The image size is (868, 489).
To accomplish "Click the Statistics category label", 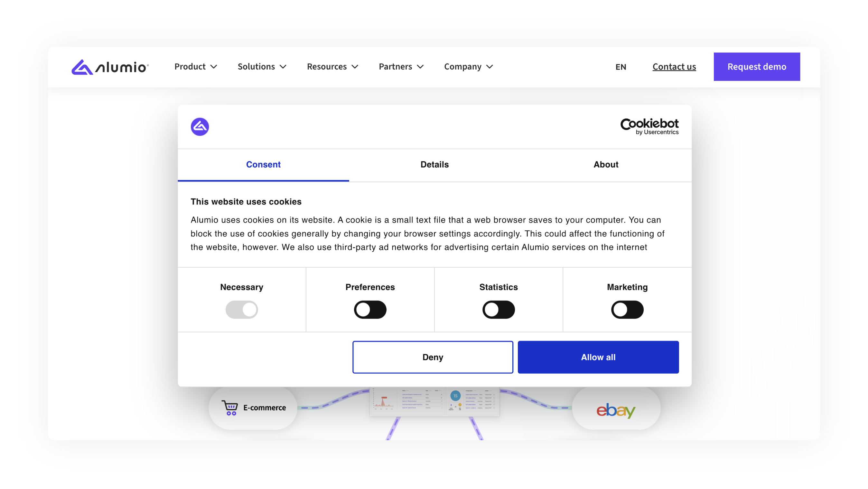I will pyautogui.click(x=498, y=287).
